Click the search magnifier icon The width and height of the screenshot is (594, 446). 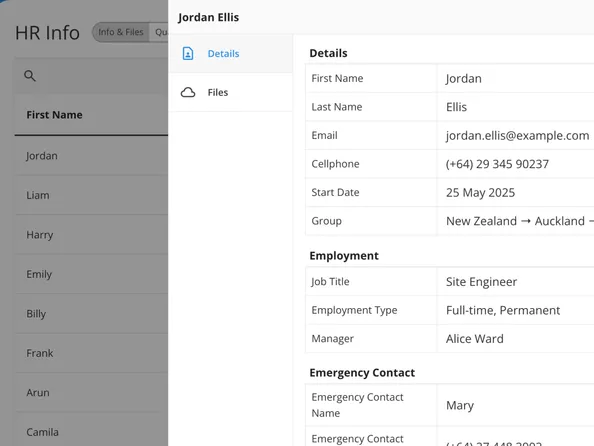[x=30, y=76]
